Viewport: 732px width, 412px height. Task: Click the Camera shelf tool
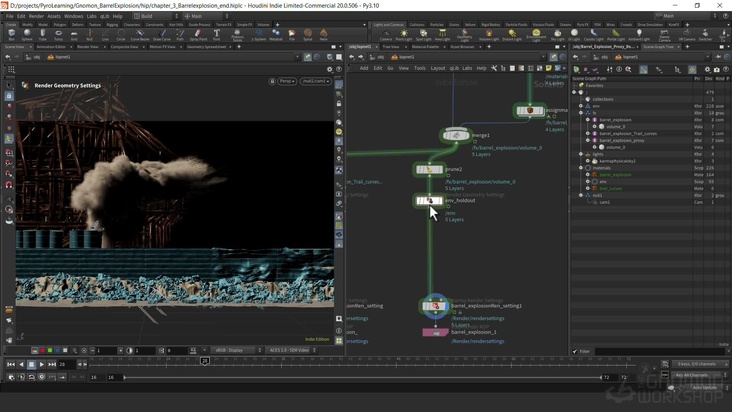point(386,35)
